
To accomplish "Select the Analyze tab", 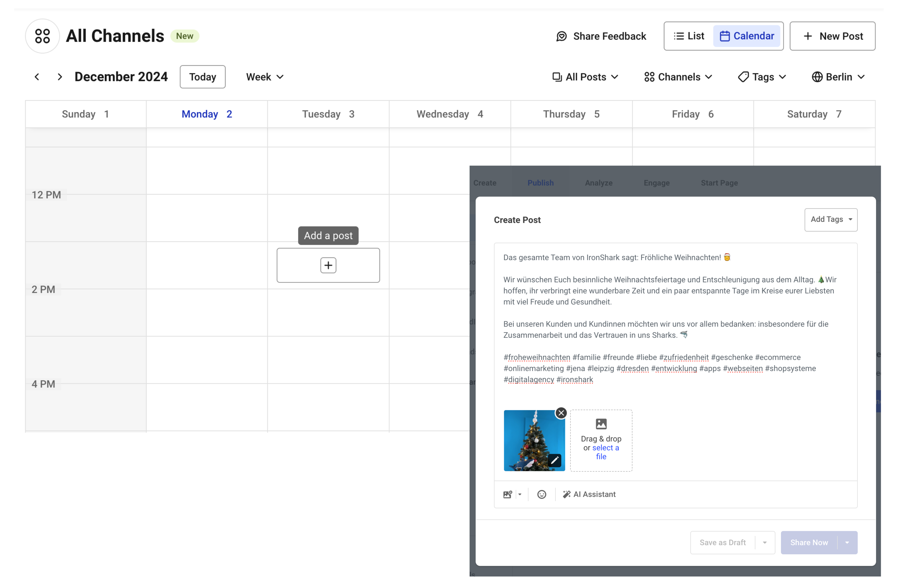I will click(x=598, y=183).
